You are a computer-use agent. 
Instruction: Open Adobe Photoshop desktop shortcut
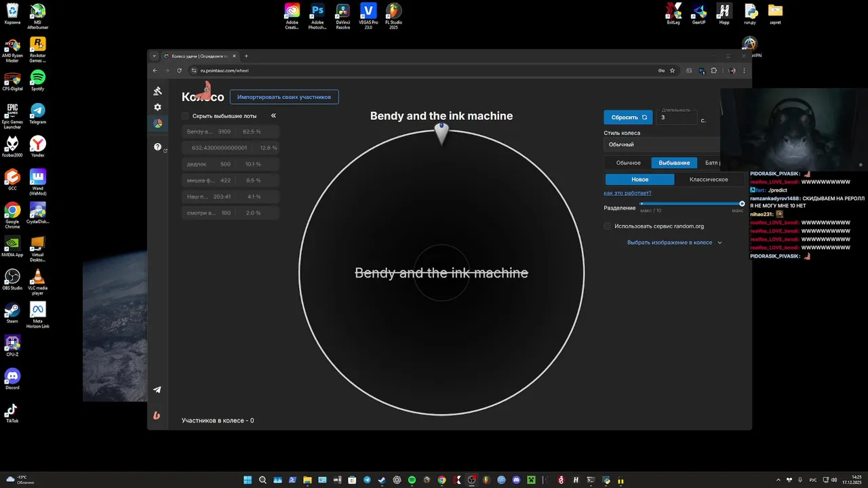coord(317,16)
